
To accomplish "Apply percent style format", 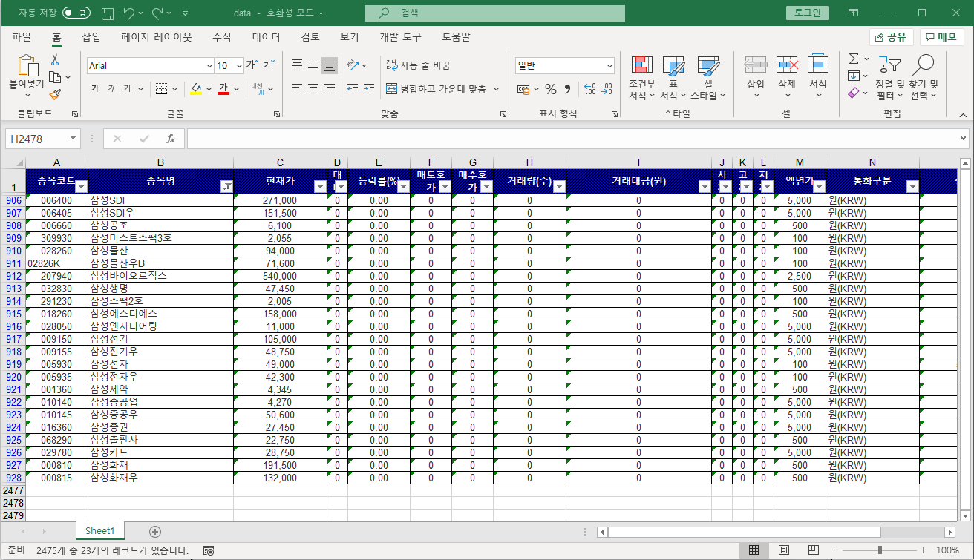I will [551, 89].
